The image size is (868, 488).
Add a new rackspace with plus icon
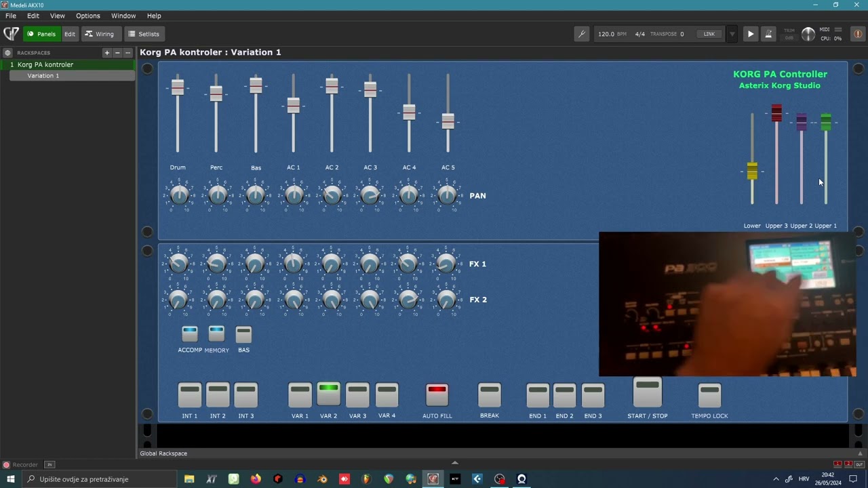pyautogui.click(x=106, y=53)
